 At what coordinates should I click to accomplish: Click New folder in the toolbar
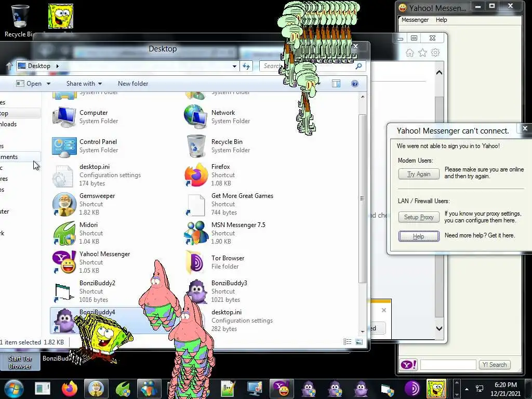133,84
